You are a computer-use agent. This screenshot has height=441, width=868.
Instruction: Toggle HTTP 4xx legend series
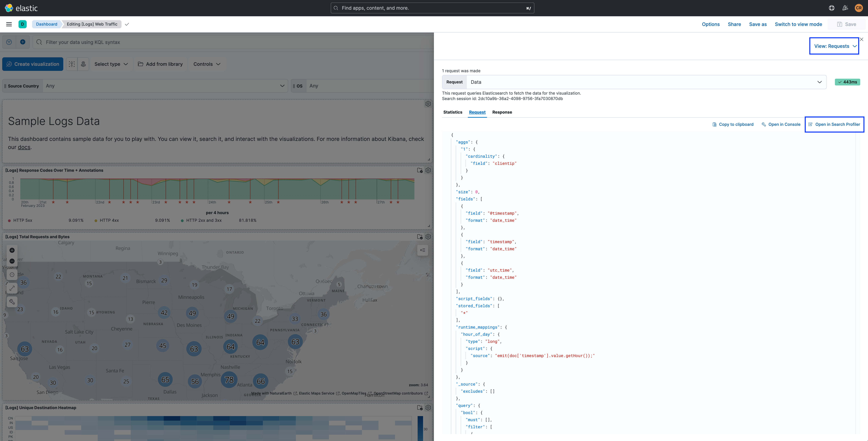(106, 220)
